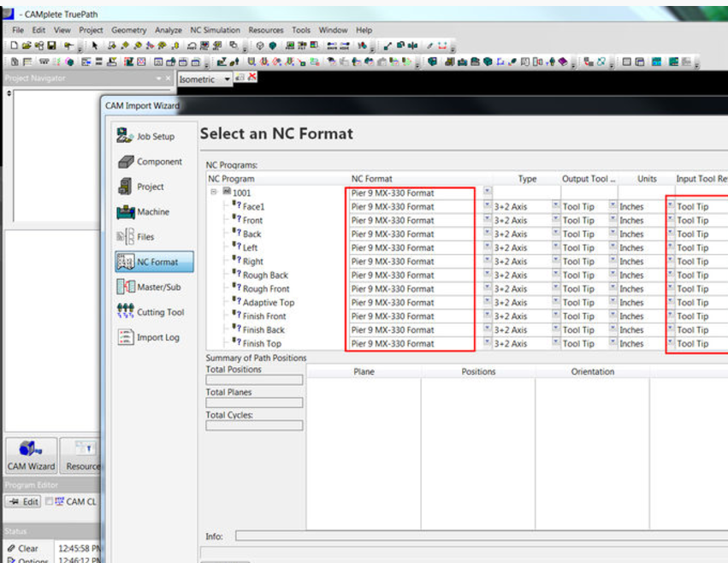The height and width of the screenshot is (563, 728).
Task: Open NC Format dropdown for 1001 row
Action: point(487,191)
